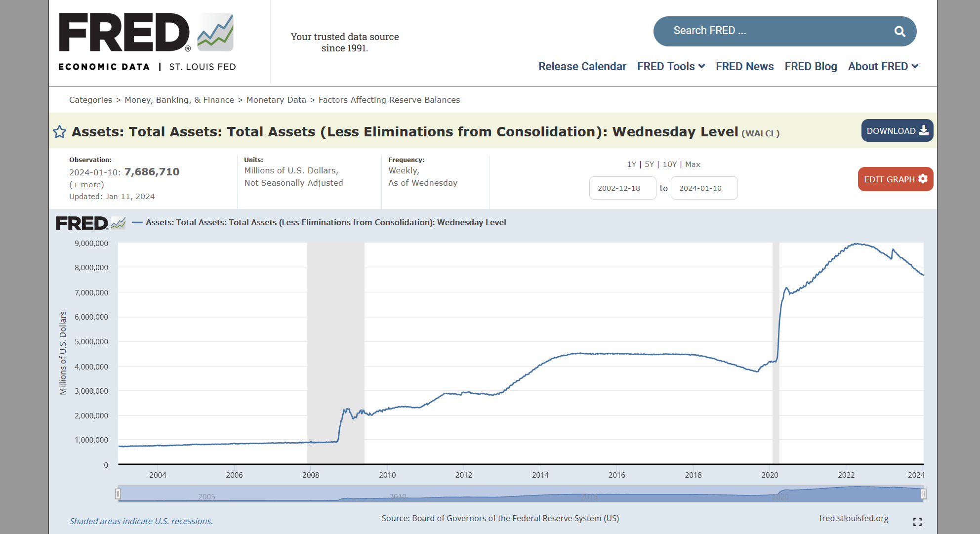Select the Max range option
980x534 pixels.
point(693,164)
